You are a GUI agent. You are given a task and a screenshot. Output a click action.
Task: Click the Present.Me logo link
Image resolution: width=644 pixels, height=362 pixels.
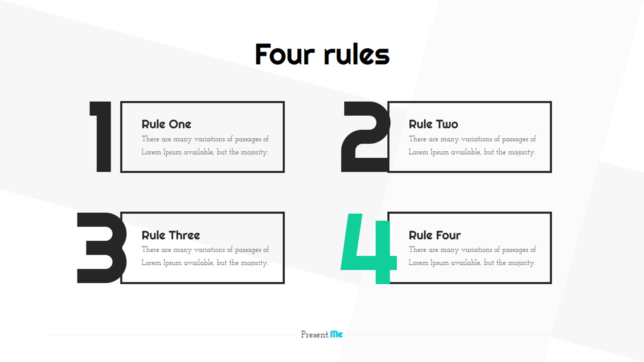pos(321,334)
